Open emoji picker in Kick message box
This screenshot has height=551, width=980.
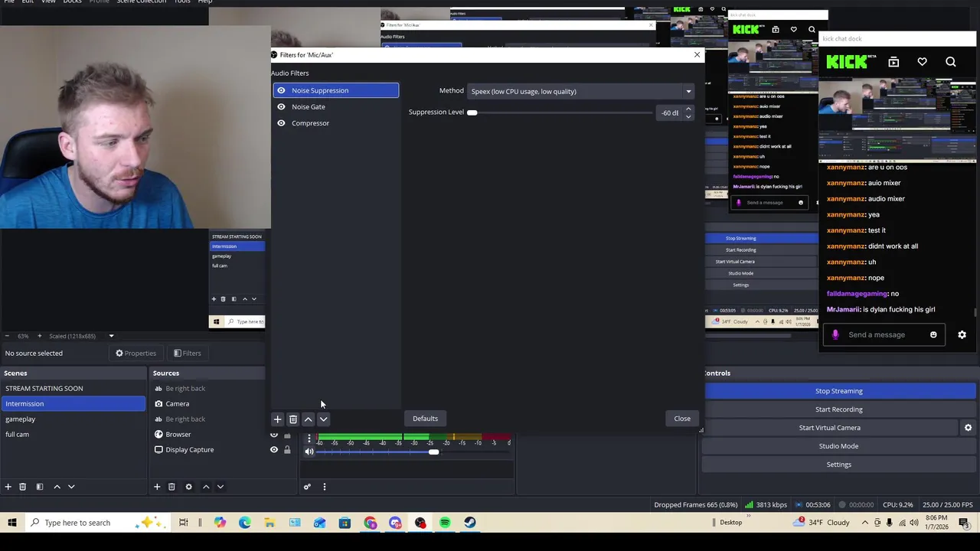[933, 334]
